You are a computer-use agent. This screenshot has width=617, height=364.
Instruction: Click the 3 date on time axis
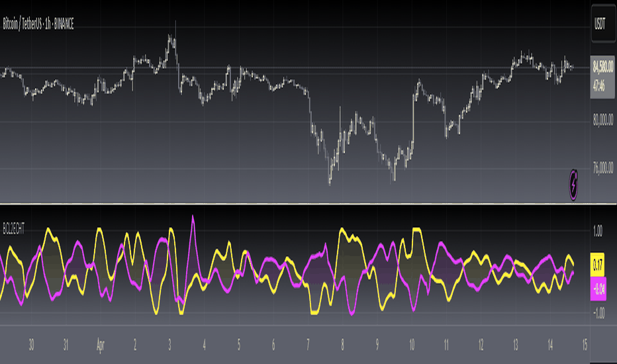pyautogui.click(x=169, y=345)
